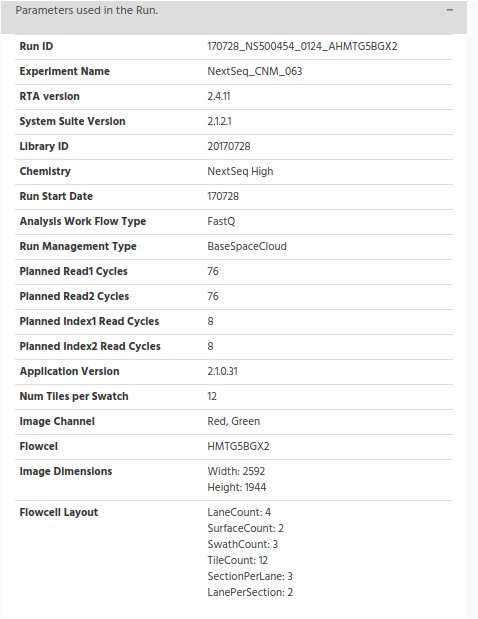The width and height of the screenshot is (478, 619).
Task: Click the System Suite Version label
Action: coord(72,121)
